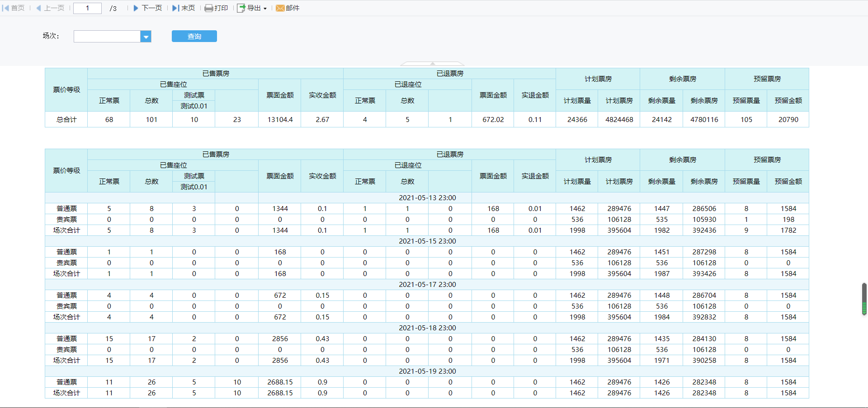The width and height of the screenshot is (868, 408).
Task: Click the 2021-05-13 23:00 session header row
Action: (x=427, y=198)
